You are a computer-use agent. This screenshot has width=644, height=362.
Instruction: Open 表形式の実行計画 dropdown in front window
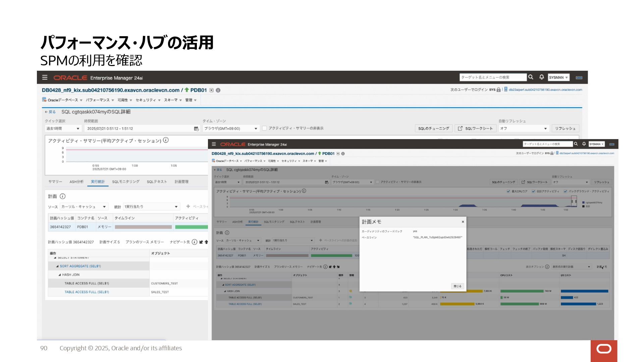(571, 267)
